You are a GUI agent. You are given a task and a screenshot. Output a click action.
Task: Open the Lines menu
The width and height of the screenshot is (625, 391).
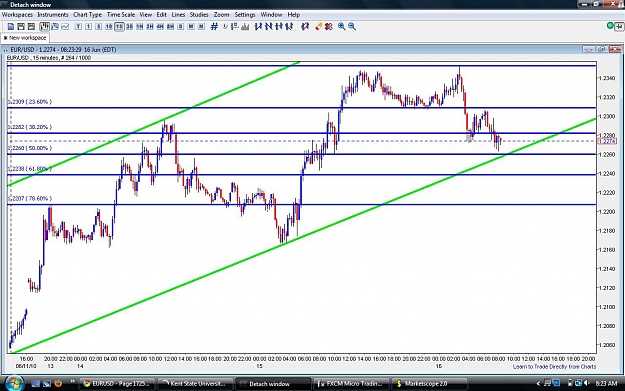tap(178, 15)
